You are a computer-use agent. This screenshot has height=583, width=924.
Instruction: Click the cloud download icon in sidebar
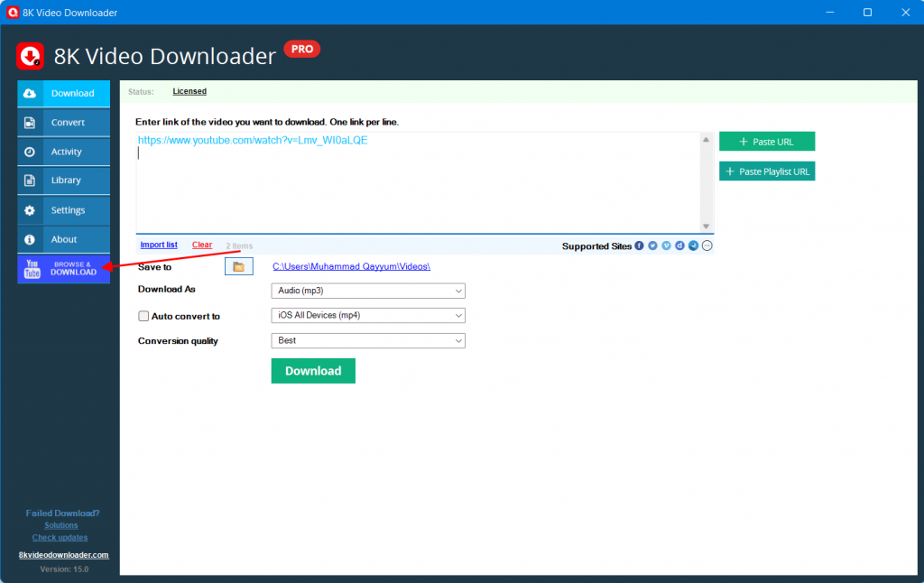point(30,93)
